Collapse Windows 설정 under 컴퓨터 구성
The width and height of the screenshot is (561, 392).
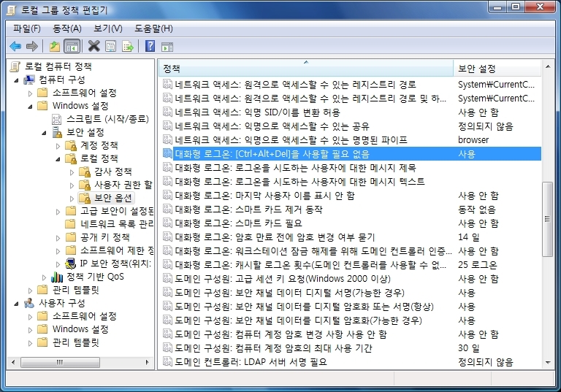pos(30,107)
